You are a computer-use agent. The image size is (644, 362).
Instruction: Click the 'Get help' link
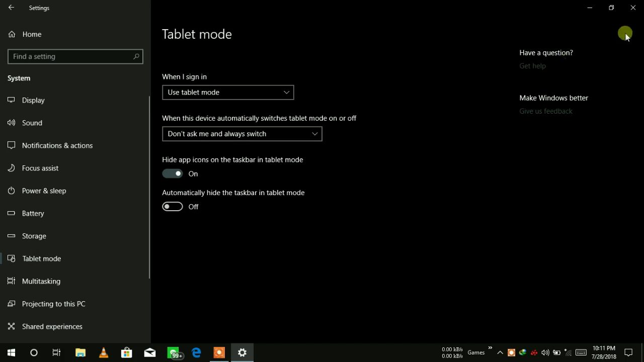click(532, 66)
